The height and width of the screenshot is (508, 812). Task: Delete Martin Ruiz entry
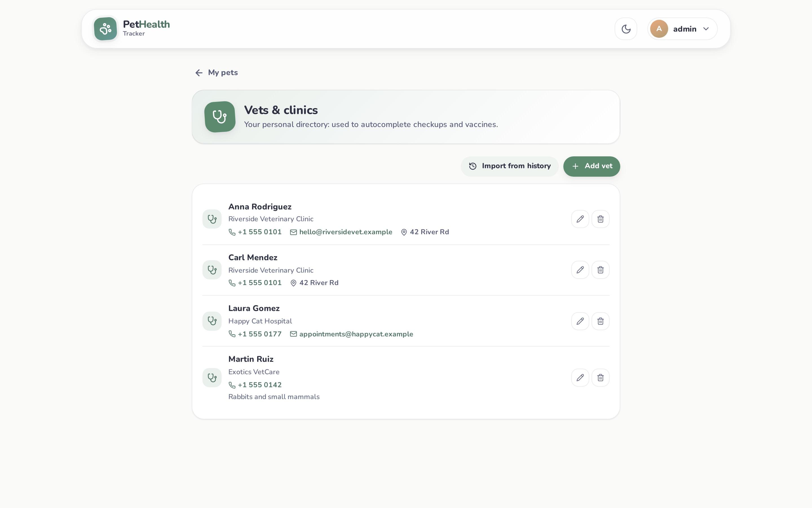[x=600, y=378]
